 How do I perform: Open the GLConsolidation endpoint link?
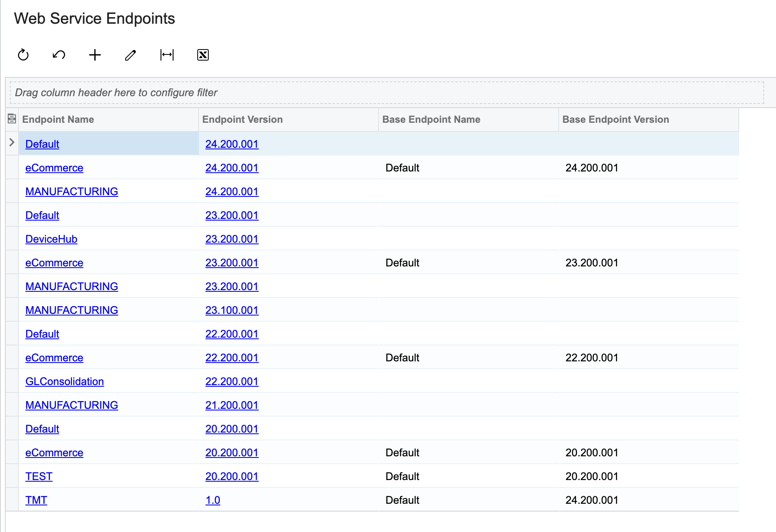tap(65, 381)
